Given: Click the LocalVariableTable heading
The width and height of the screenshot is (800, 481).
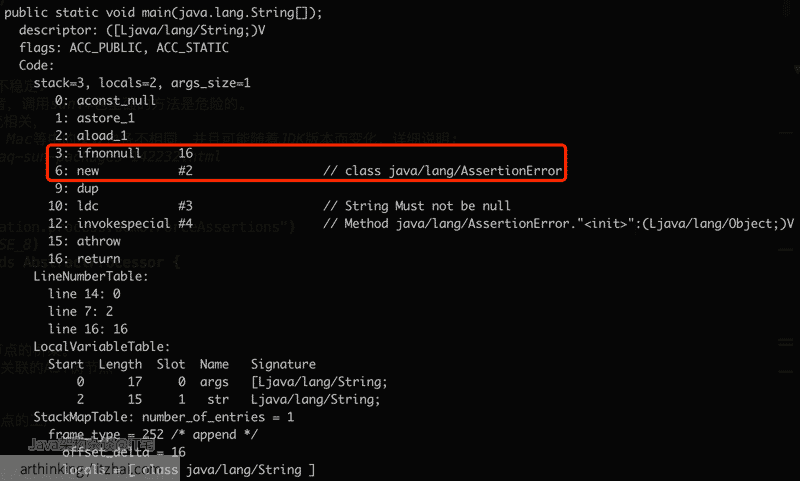Looking at the screenshot, I should point(102,347).
